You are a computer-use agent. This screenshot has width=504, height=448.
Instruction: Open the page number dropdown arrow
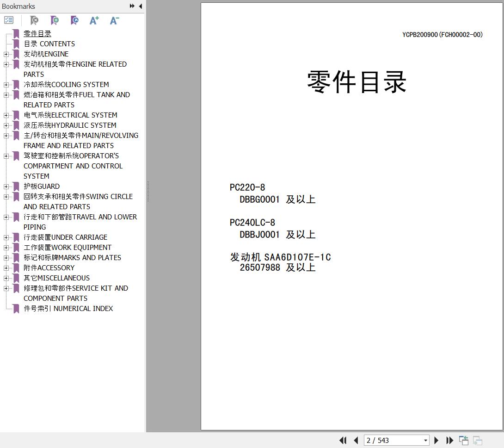click(425, 440)
